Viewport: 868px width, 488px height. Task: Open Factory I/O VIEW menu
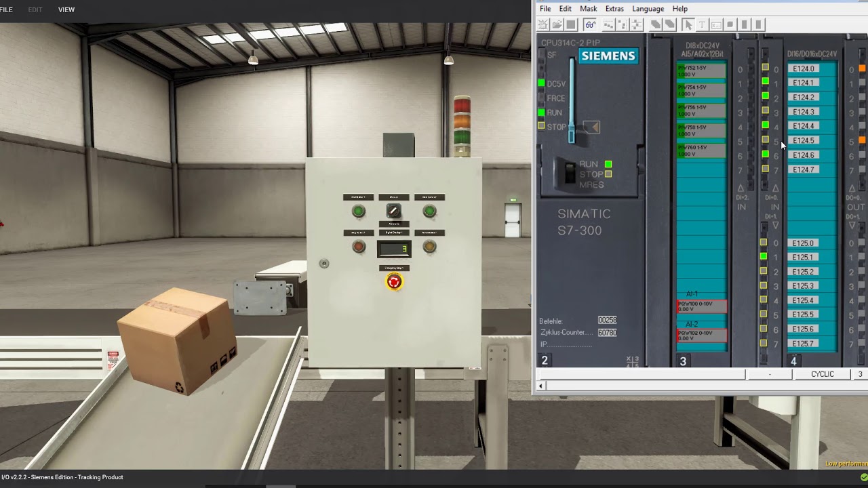tap(66, 9)
